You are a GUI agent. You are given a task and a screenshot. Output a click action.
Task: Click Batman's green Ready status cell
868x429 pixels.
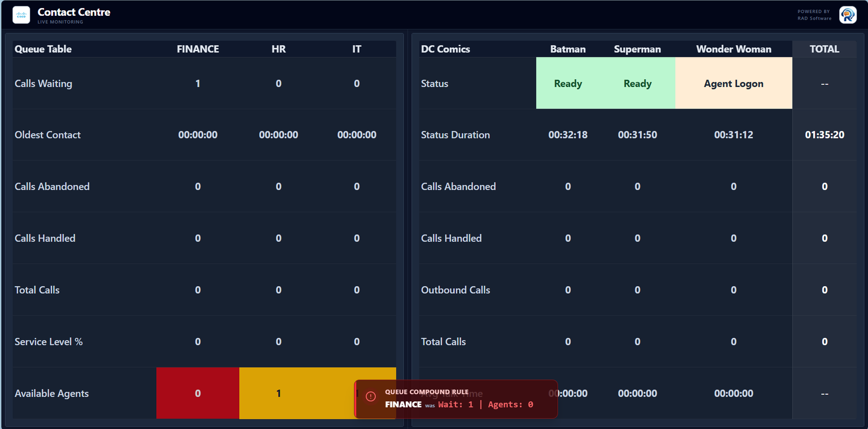pos(568,83)
